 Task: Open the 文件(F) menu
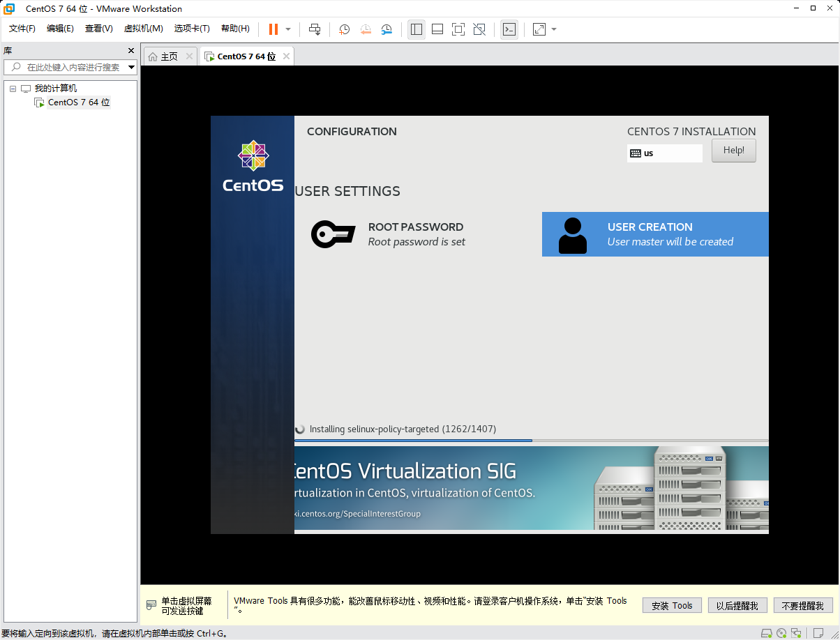coord(22,29)
